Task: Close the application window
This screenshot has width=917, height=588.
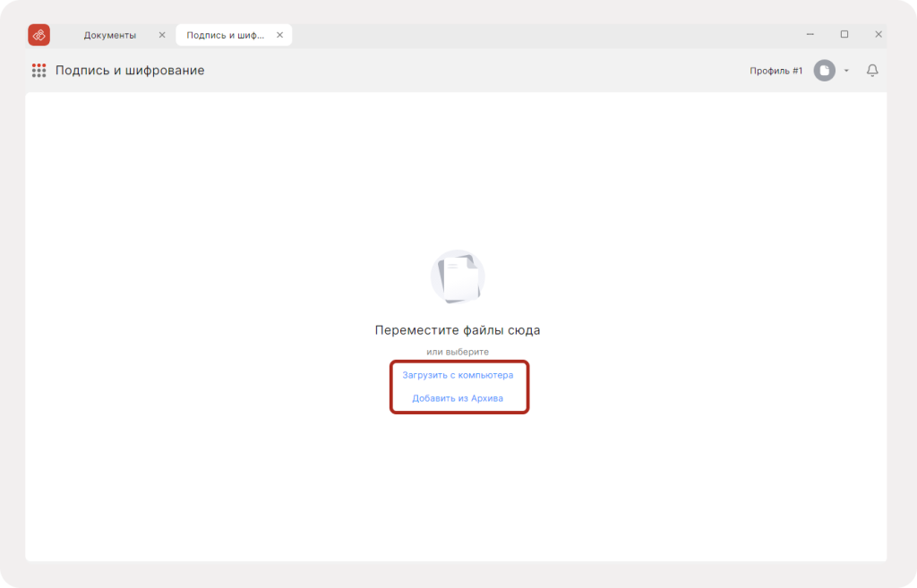Action: (x=878, y=35)
